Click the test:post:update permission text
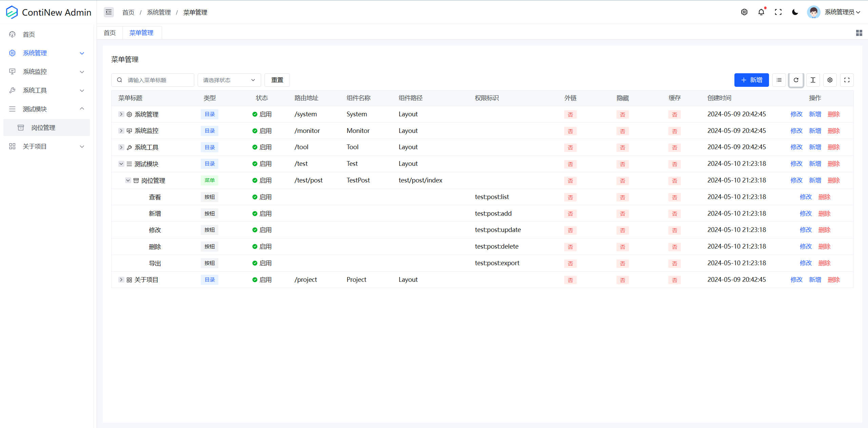 point(498,230)
